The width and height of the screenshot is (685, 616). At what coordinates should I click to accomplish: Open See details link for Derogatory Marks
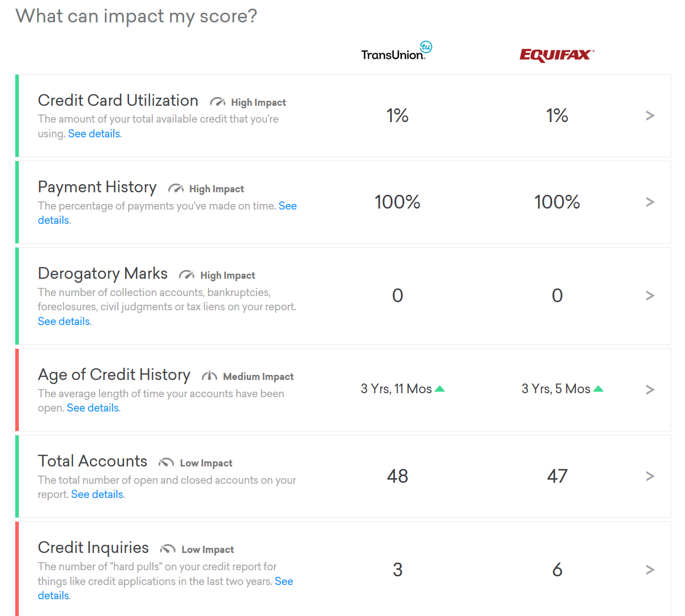click(x=65, y=321)
